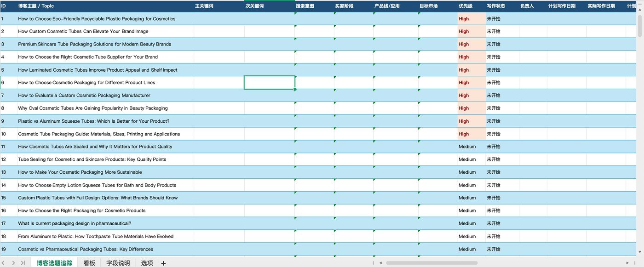Click vertical scrollbar down arrow
This screenshot has height=267, width=644.
click(x=640, y=251)
